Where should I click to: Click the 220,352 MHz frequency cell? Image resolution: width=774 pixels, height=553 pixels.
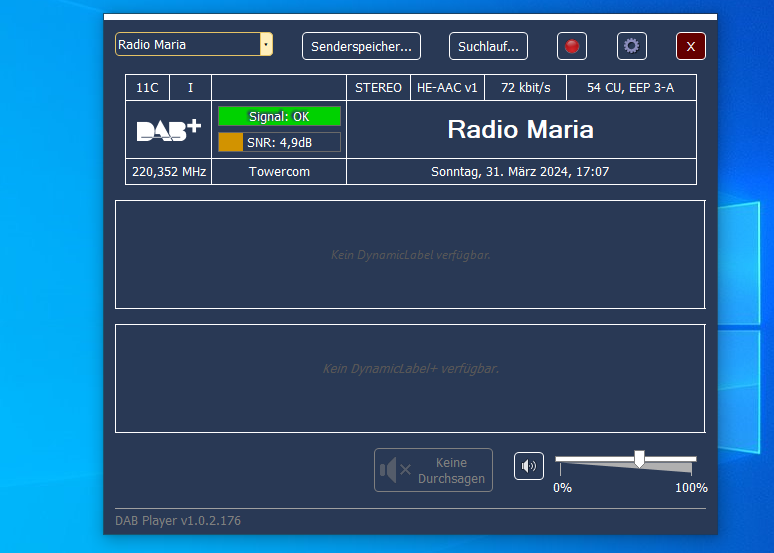(x=169, y=172)
